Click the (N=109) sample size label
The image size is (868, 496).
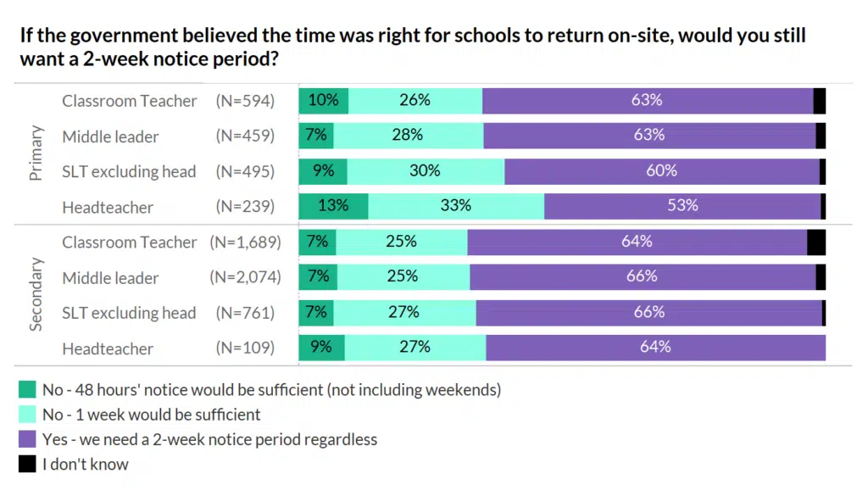point(245,348)
